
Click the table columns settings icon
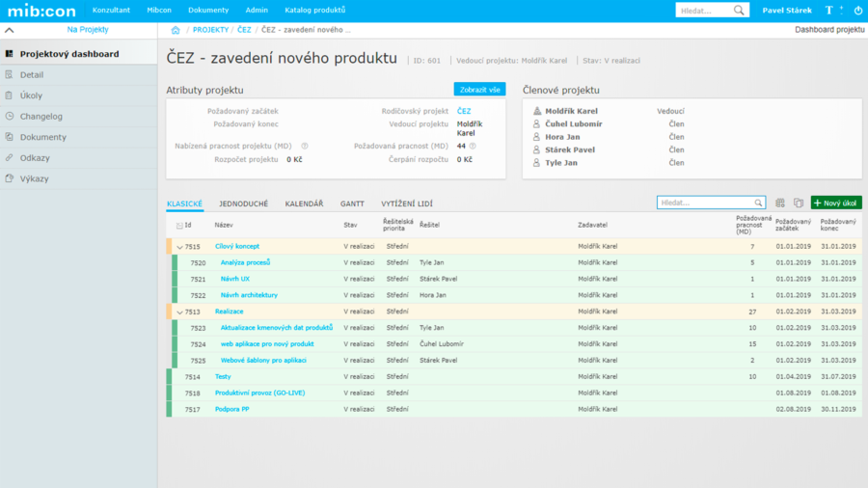(780, 203)
